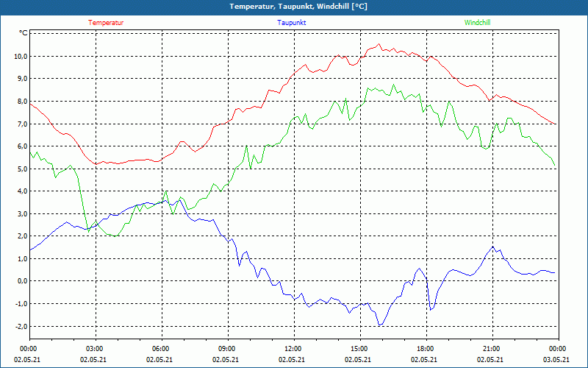Screen dimensions: 588x368
Task: Click the '9,0' y-axis value
Action: pyautogui.click(x=22, y=79)
